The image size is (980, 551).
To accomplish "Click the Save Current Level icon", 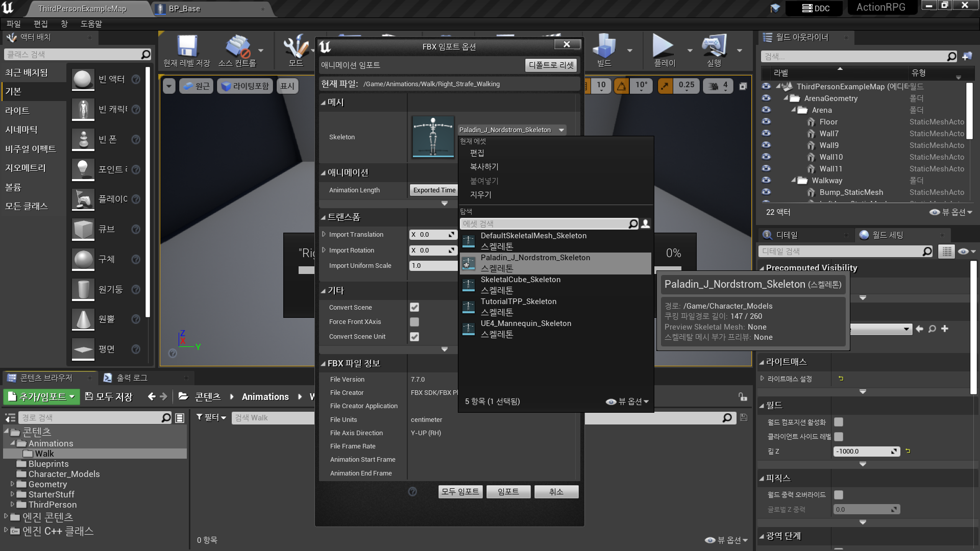I will click(187, 47).
